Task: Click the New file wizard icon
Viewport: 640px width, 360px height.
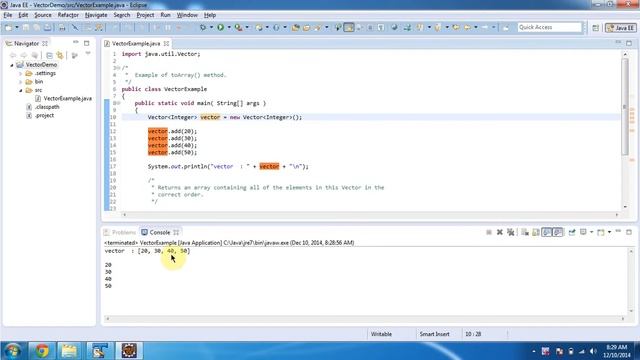Action: 9,27
